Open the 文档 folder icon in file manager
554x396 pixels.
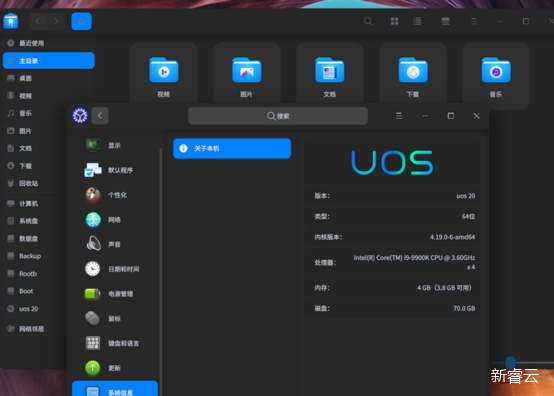point(330,70)
